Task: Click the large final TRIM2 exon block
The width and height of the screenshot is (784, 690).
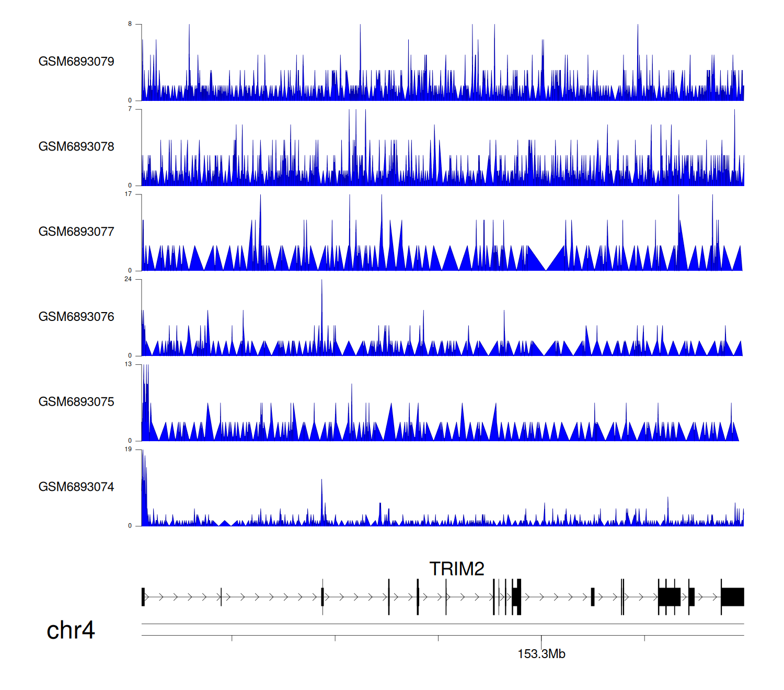Action: click(732, 597)
